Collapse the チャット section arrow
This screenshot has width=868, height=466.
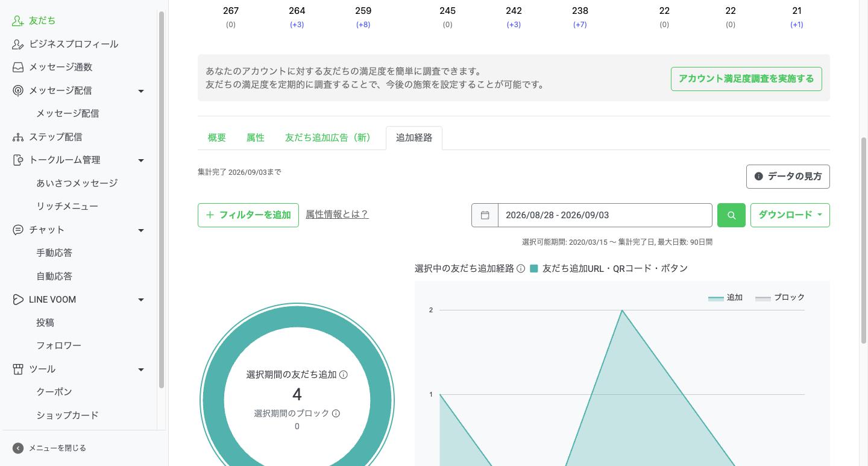click(x=141, y=230)
